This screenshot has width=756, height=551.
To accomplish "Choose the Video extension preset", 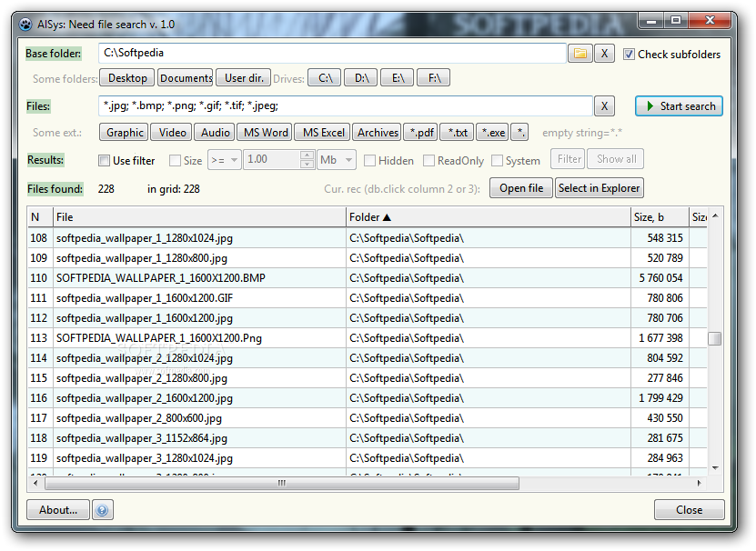I will point(172,132).
